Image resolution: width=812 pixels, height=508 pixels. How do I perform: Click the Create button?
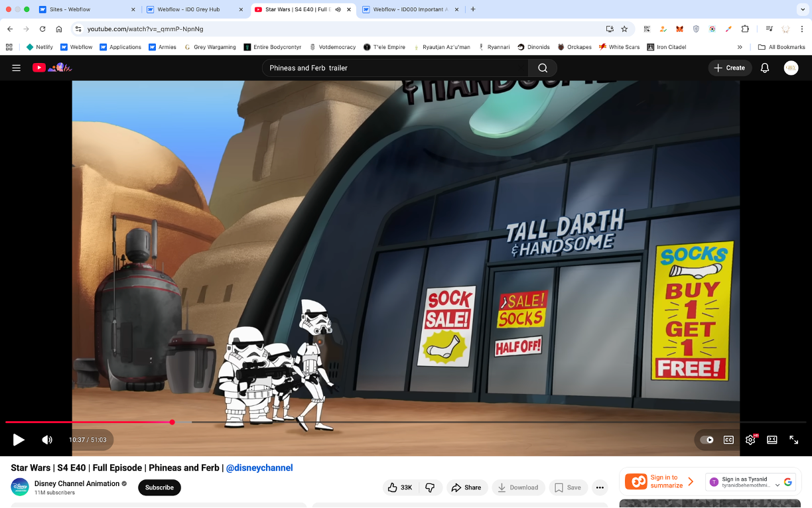(x=730, y=68)
